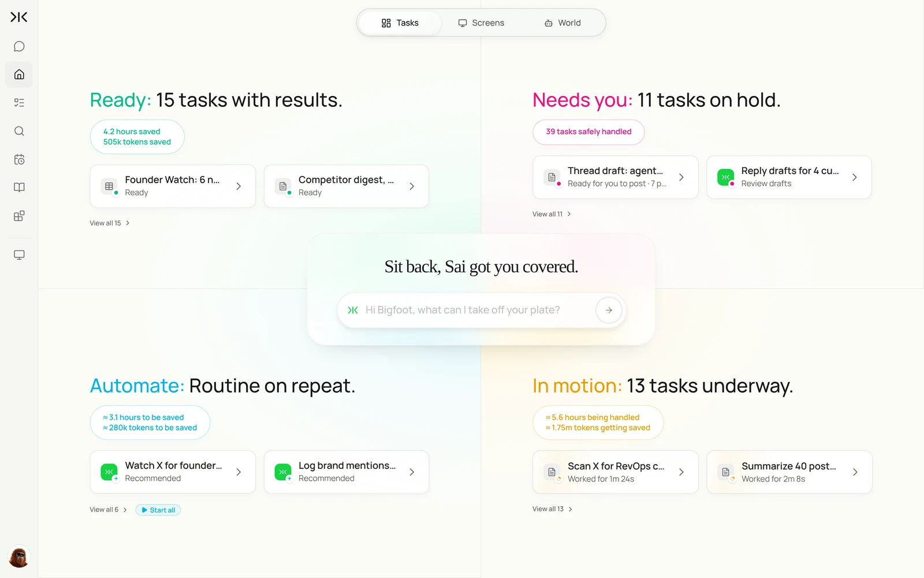Open the monitor screen icon in sidebar
Image resolution: width=924 pixels, height=578 pixels.
tap(19, 255)
